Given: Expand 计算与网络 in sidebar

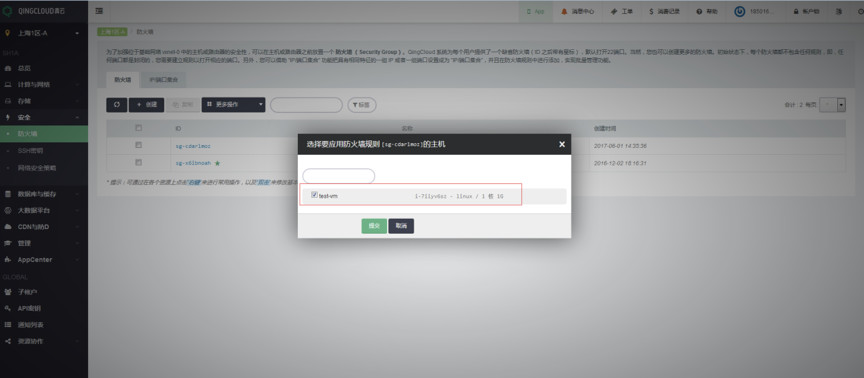Looking at the screenshot, I should (x=44, y=85).
